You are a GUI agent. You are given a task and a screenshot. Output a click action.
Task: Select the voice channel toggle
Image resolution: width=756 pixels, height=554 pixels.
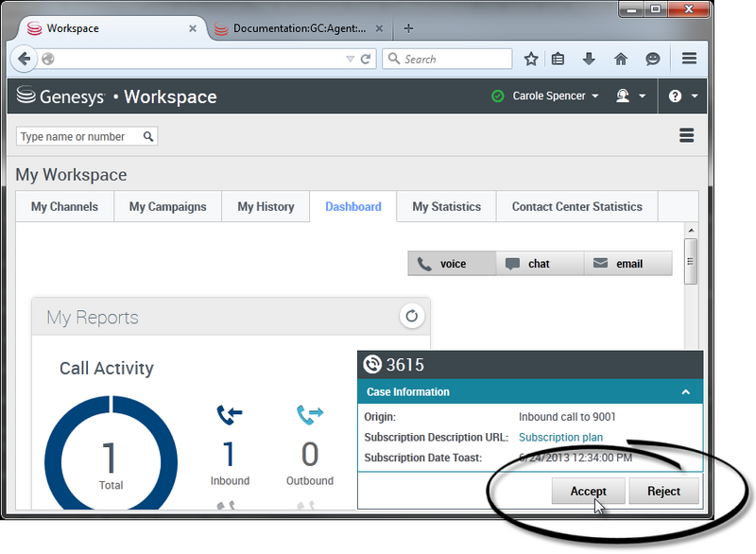click(452, 264)
